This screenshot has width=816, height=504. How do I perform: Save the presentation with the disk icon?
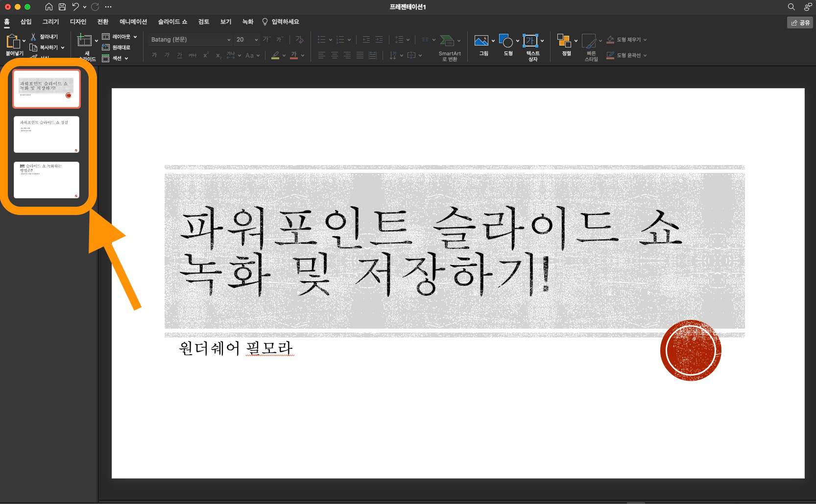pos(62,7)
